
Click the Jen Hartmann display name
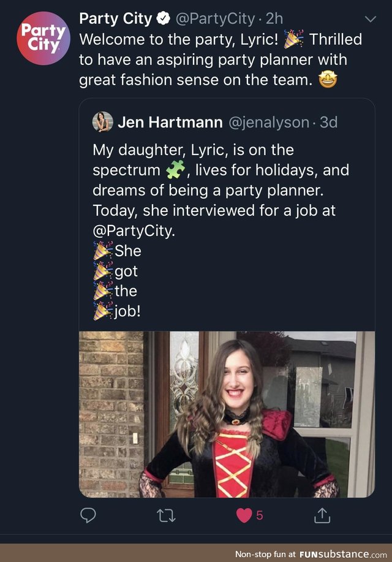pyautogui.click(x=170, y=122)
